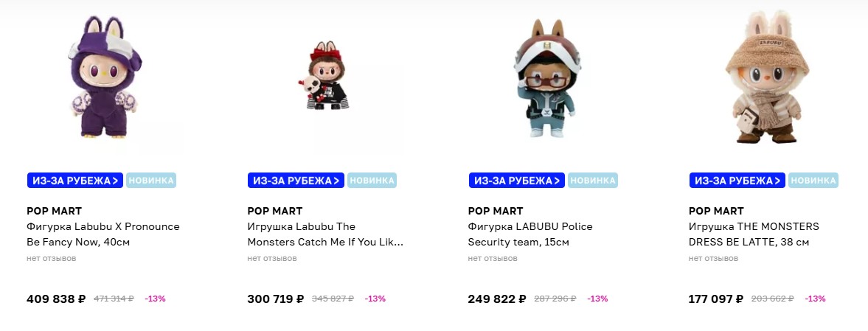The height and width of the screenshot is (331, 868).
Task: Open 'Игрушка THE MONSTERS DRESS BE LATTE' title
Action: point(754,234)
